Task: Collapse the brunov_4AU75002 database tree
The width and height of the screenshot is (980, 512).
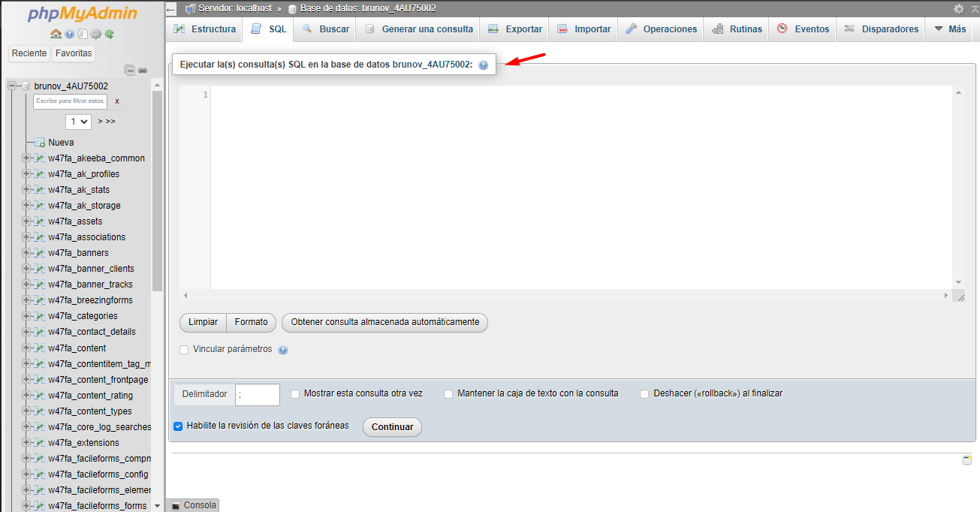Action: point(12,86)
